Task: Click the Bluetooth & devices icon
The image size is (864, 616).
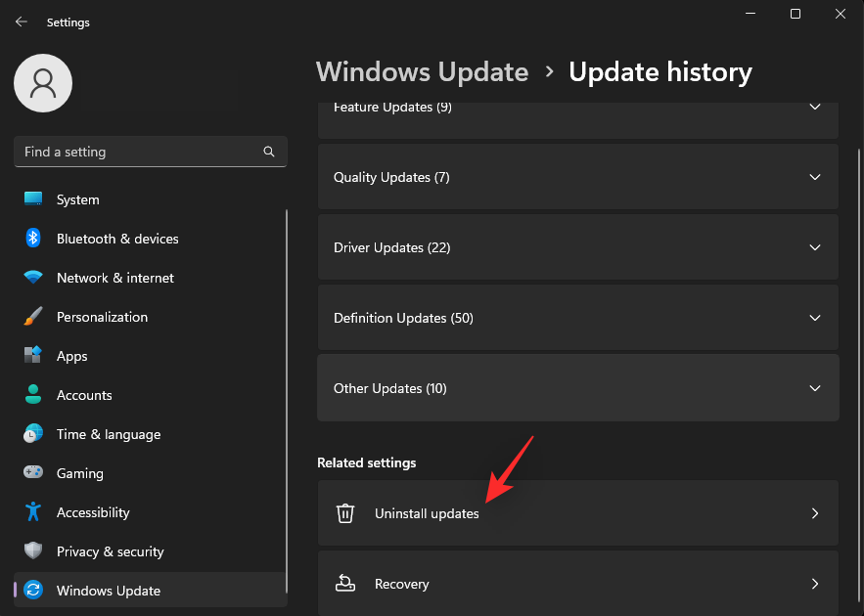Action: click(32, 239)
